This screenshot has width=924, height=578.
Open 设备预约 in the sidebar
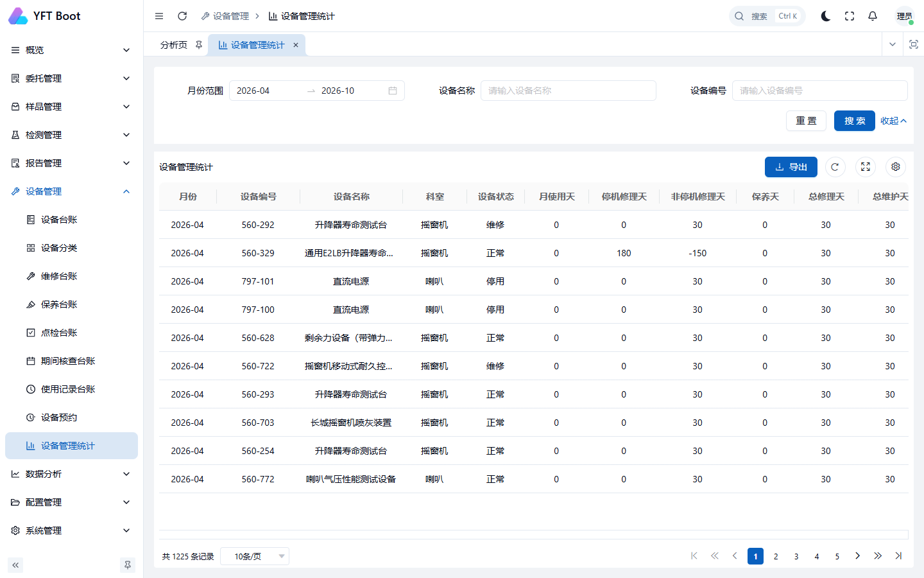point(71,417)
